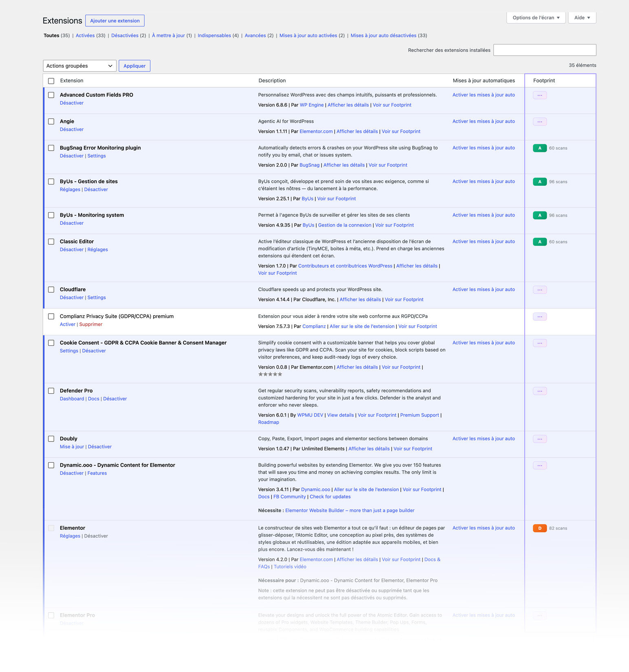The height and width of the screenshot is (672, 629).
Task: Open Settings link for Cookie Consent
Action: pyautogui.click(x=69, y=351)
